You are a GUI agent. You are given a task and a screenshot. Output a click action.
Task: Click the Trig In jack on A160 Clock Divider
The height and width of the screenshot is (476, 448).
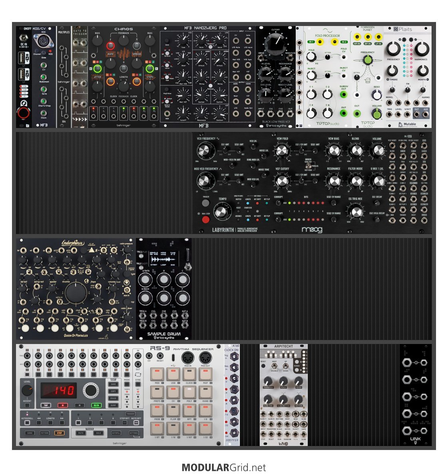(234, 356)
